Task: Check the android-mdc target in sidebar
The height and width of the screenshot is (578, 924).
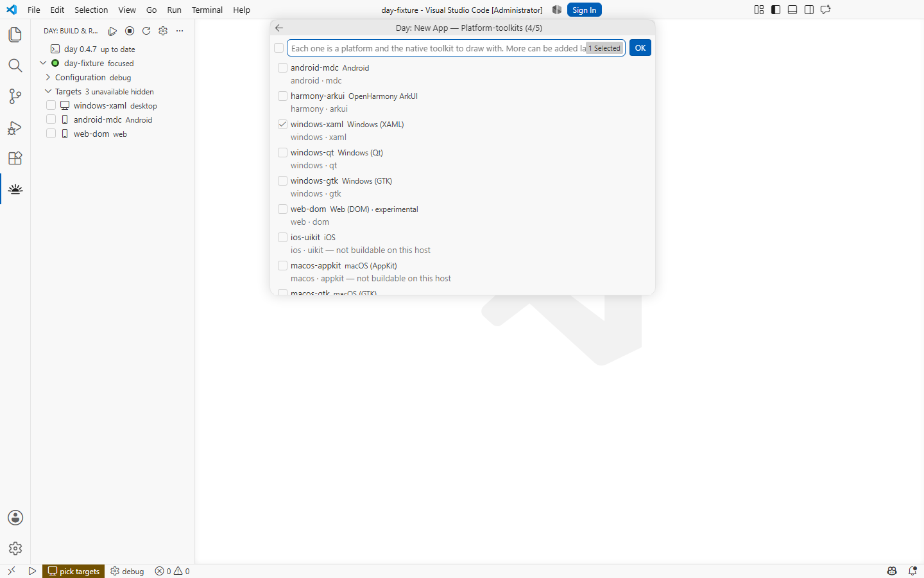Action: point(51,119)
